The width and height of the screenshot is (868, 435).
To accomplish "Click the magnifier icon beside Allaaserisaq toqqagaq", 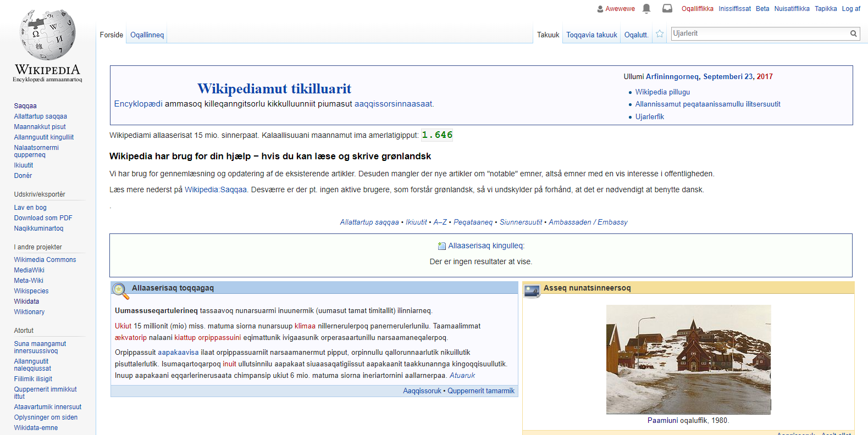I will click(120, 291).
